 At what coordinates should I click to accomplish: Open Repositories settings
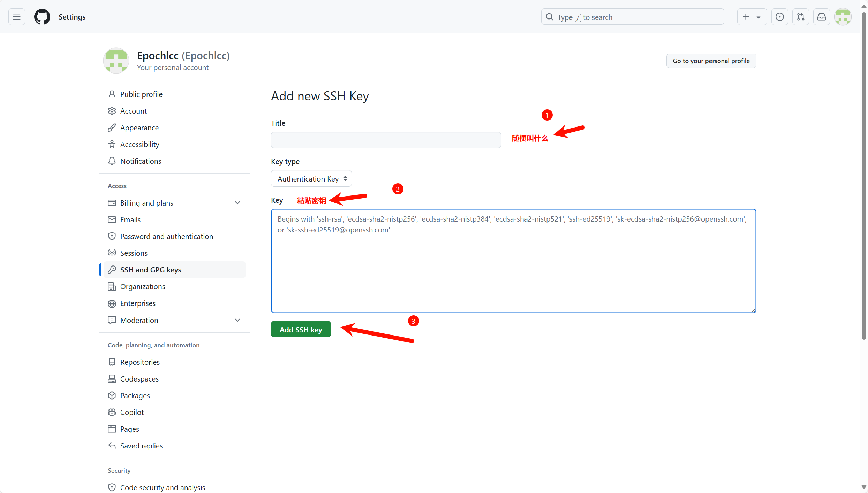(x=175, y=362)
